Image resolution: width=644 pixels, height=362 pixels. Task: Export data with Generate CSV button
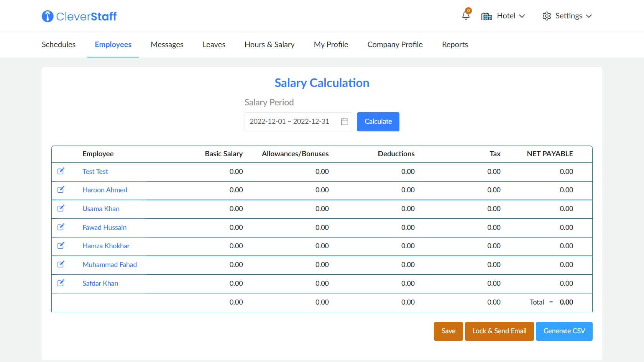coord(564,331)
